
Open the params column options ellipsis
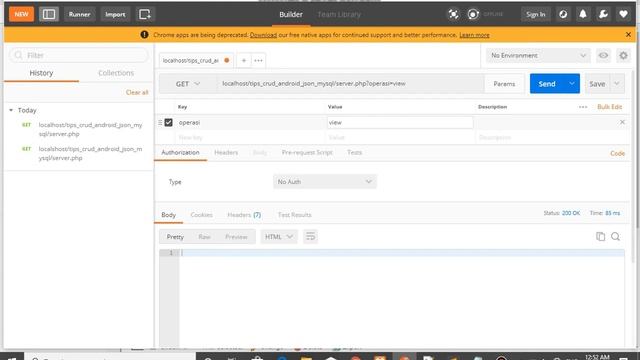583,107
